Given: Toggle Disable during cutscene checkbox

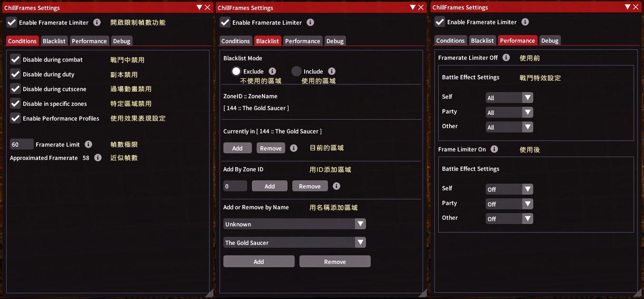Looking at the screenshot, I should pos(16,89).
